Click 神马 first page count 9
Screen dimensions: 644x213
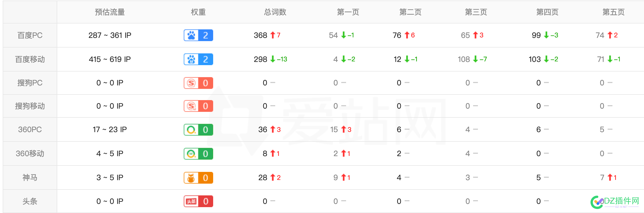tap(336, 177)
